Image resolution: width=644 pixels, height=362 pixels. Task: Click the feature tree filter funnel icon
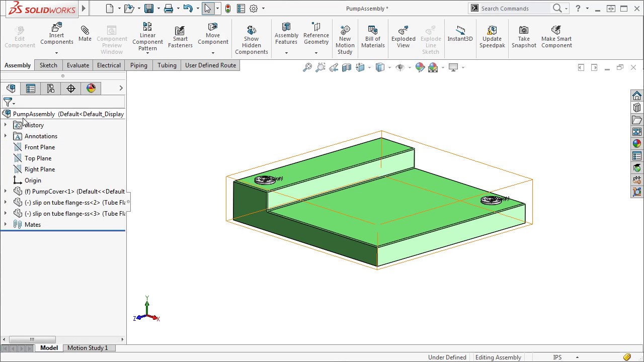(x=8, y=102)
